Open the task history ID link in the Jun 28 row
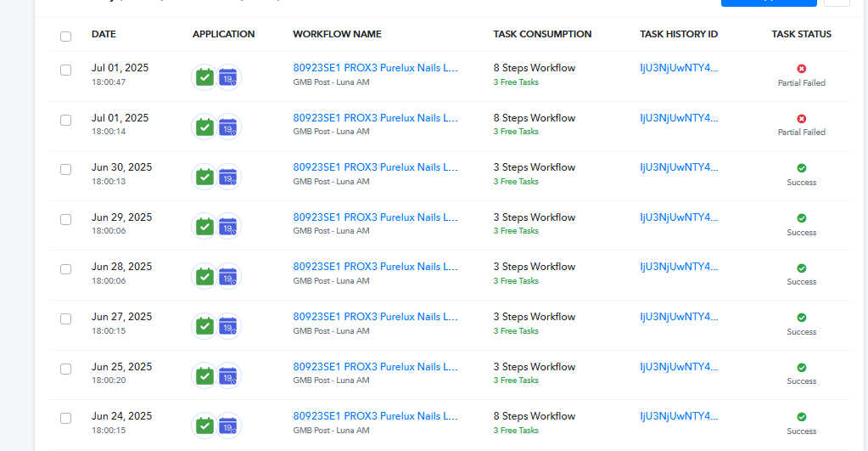 point(679,267)
